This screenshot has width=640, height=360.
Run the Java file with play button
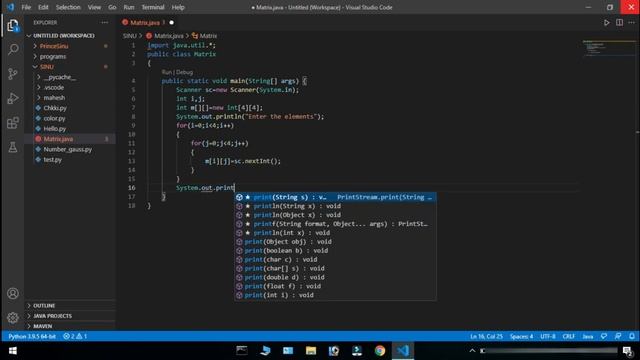point(607,23)
